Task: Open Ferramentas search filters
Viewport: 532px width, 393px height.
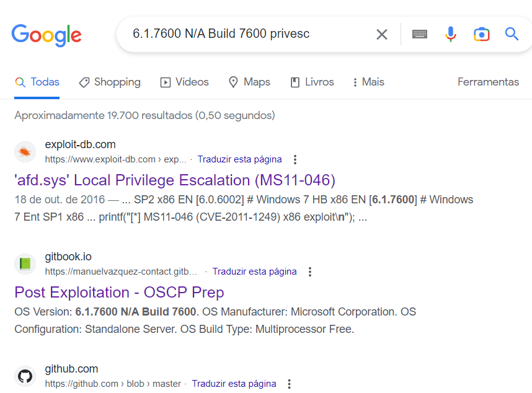Action: click(x=488, y=82)
